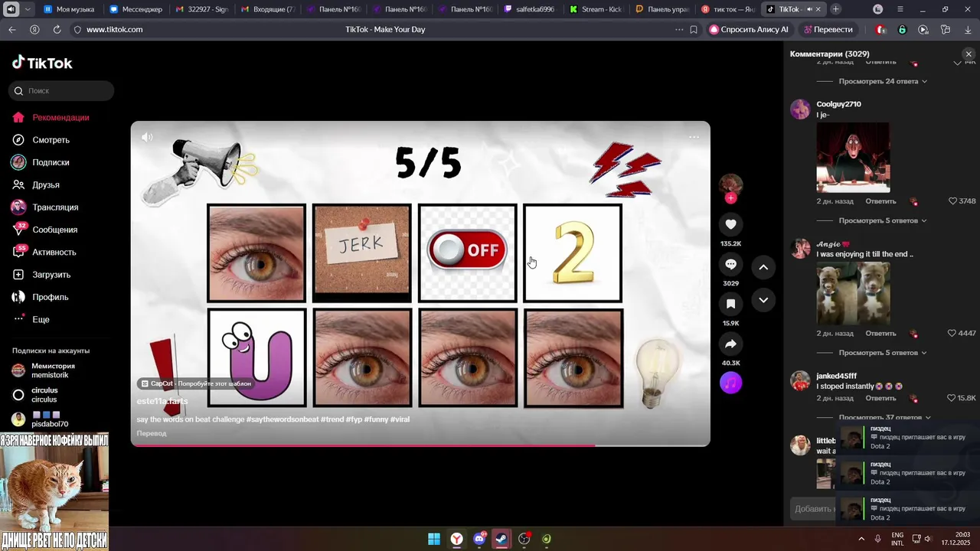The image size is (980, 551).
Task: Expand replies under Angie comment
Action: pos(883,353)
